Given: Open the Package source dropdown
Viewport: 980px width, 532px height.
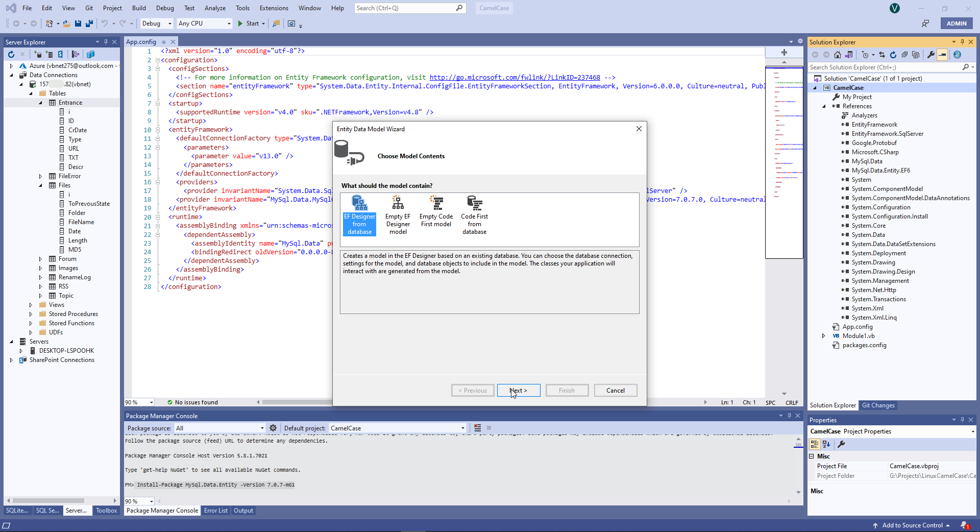Looking at the screenshot, I should pyautogui.click(x=220, y=428).
